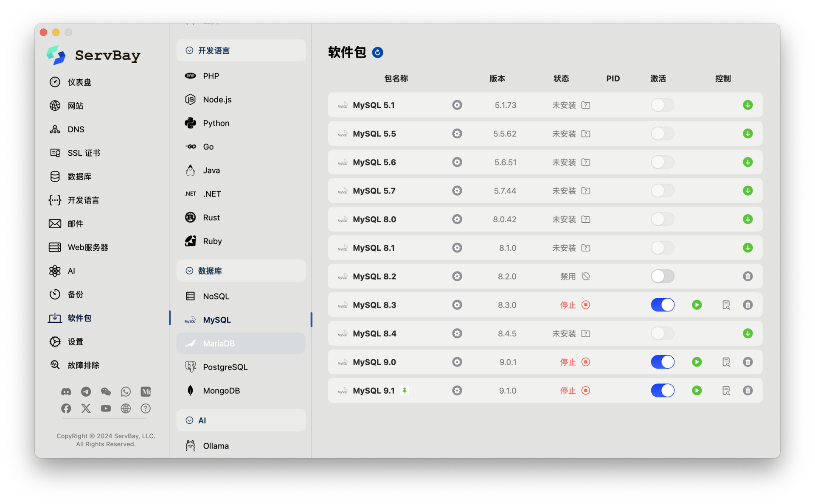815x504 pixels.
Task: Collapse the 开发语言 section
Action: coord(241,50)
